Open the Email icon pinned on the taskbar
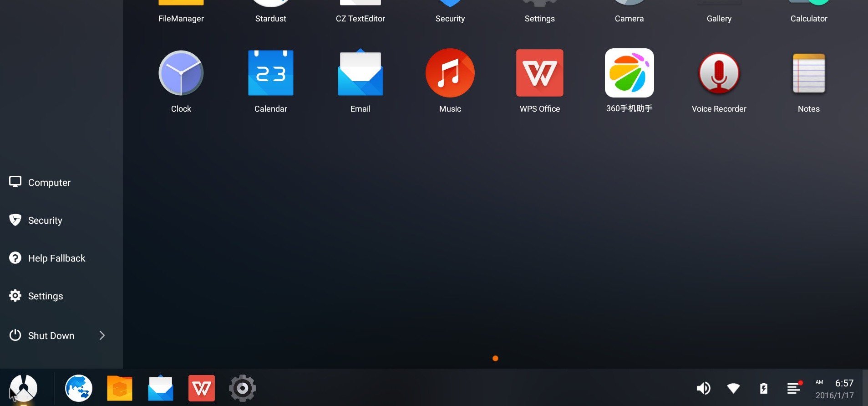 160,388
